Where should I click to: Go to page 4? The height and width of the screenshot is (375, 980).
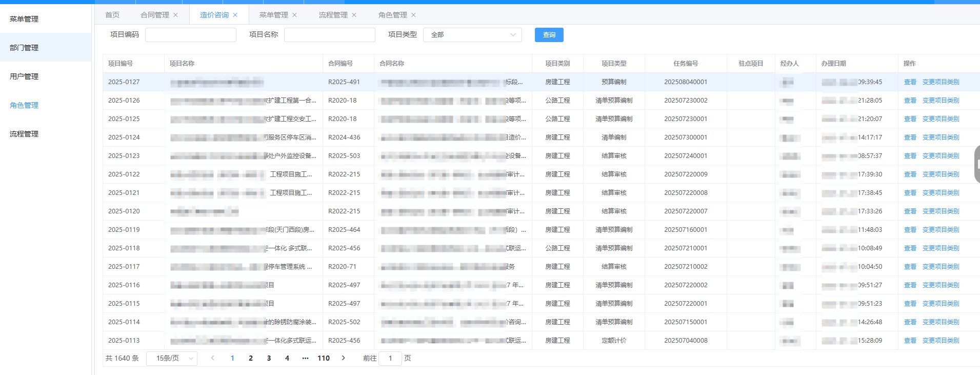point(287,358)
